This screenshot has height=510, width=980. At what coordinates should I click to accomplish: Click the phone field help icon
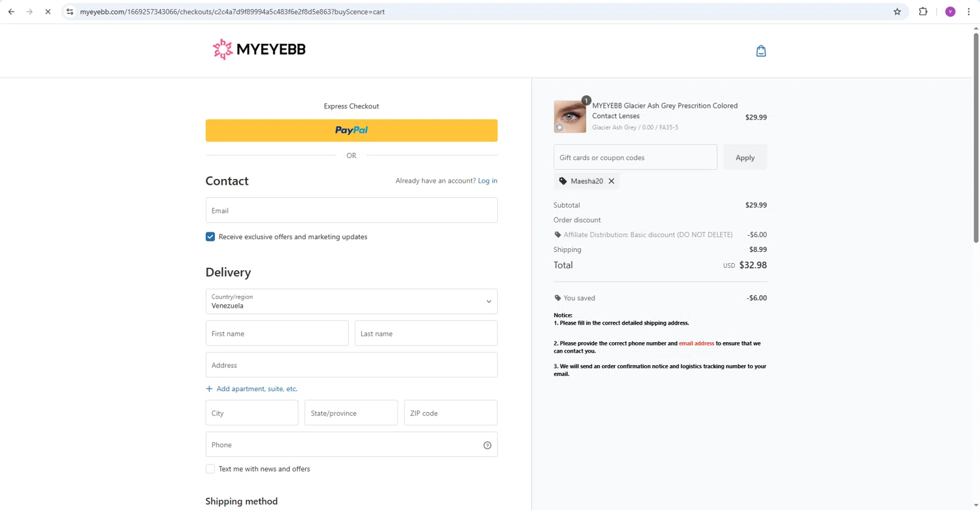point(487,445)
